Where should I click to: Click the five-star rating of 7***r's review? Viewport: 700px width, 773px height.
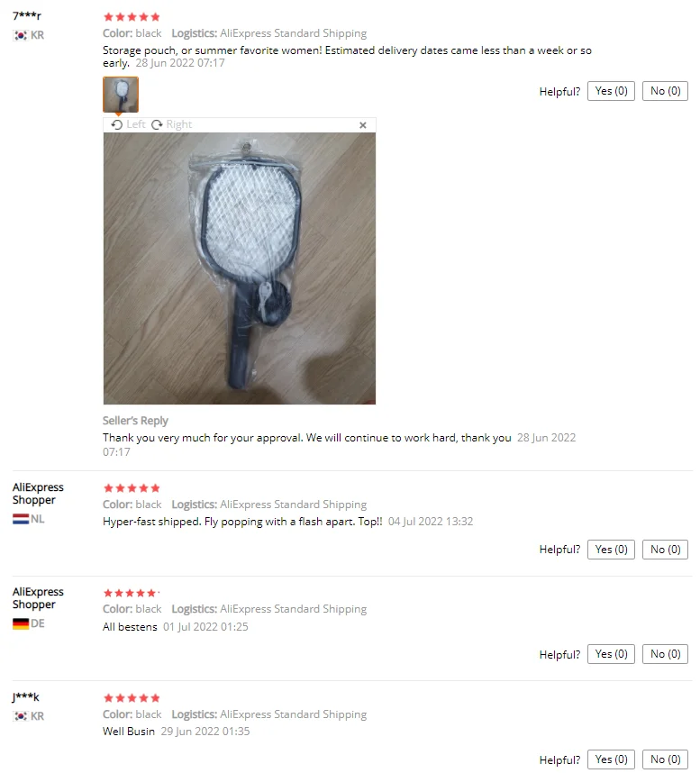click(132, 17)
